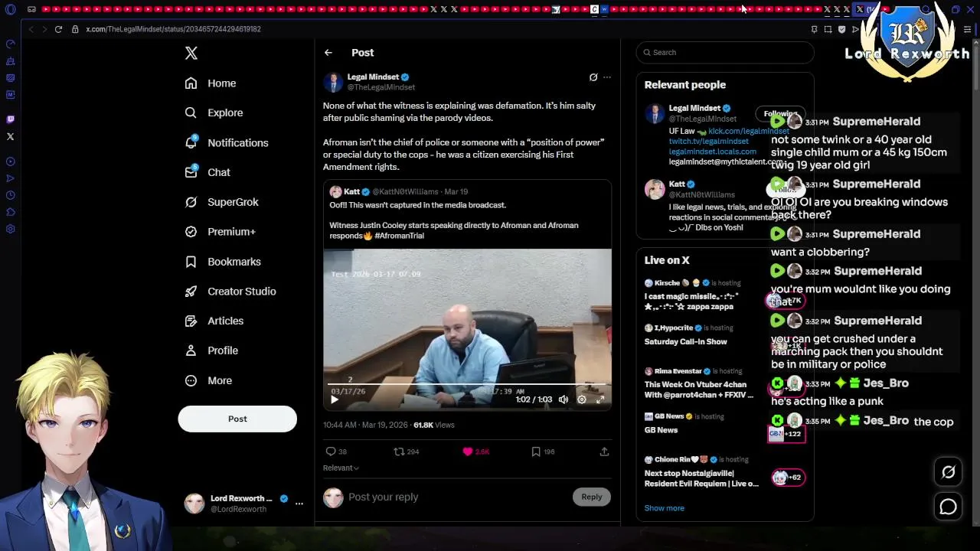Open the post's three-dot menu
This screenshot has height=551, width=980.
point(607,77)
